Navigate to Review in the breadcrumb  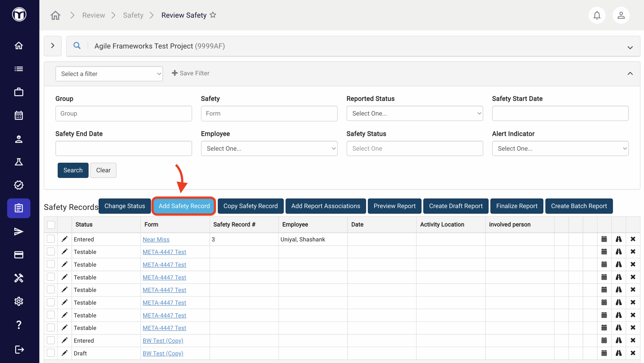click(x=94, y=15)
